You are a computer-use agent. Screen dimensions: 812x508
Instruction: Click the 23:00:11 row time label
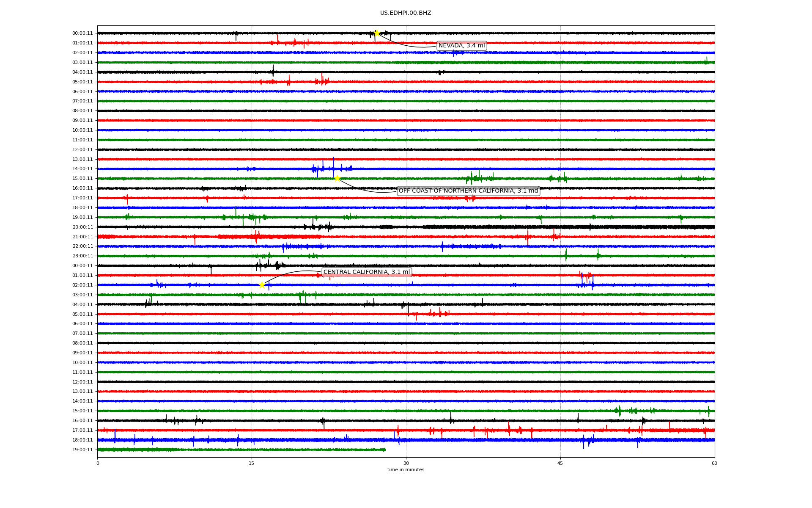tap(82, 256)
